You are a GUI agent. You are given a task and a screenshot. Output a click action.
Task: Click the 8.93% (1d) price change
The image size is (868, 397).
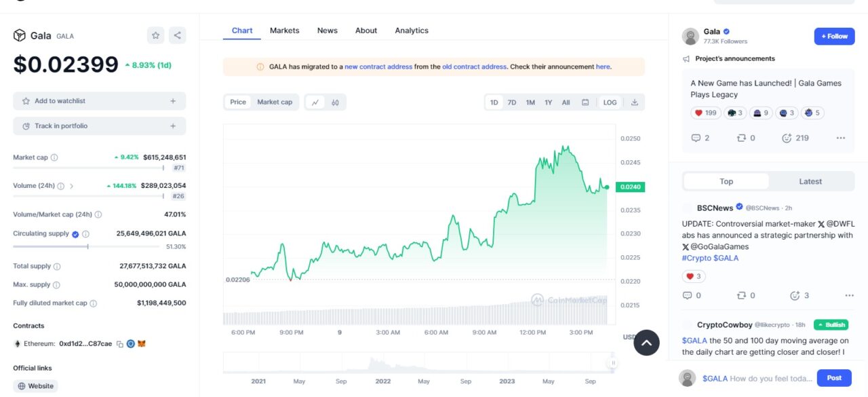pyautogui.click(x=148, y=65)
